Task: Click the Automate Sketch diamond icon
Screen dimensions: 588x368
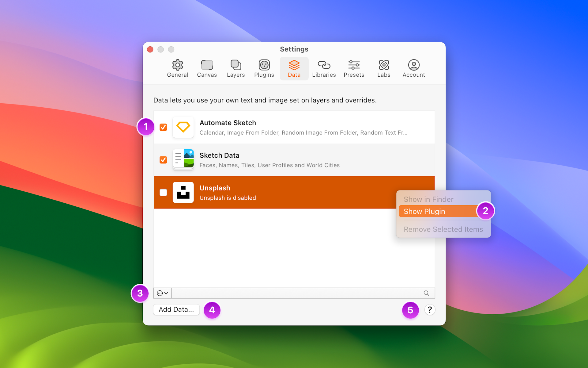Action: (x=183, y=127)
